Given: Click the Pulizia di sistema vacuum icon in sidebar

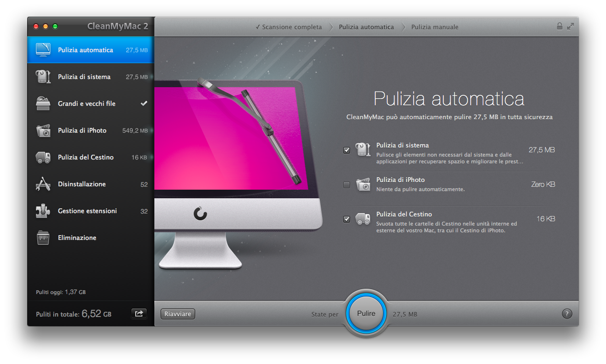Looking at the screenshot, I should (x=43, y=77).
